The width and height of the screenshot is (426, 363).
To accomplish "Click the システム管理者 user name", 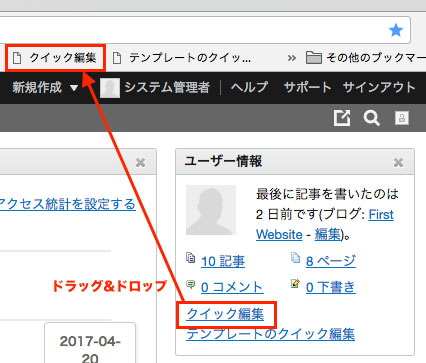I will point(167,88).
